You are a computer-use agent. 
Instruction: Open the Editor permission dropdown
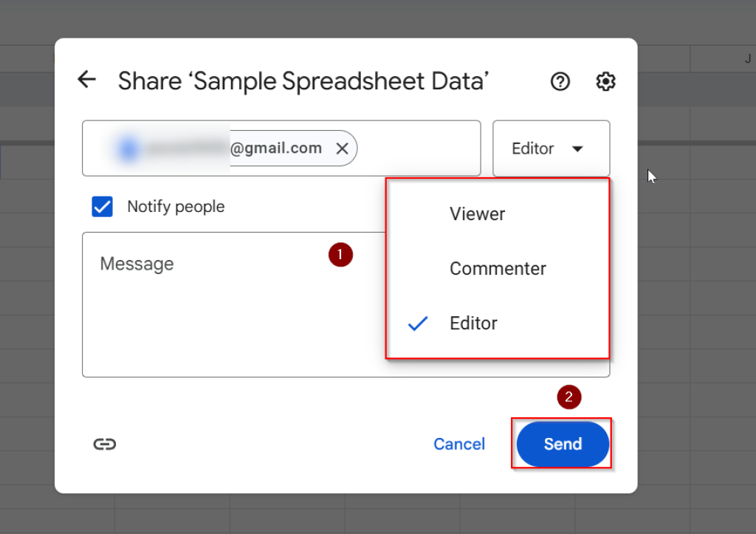point(551,148)
